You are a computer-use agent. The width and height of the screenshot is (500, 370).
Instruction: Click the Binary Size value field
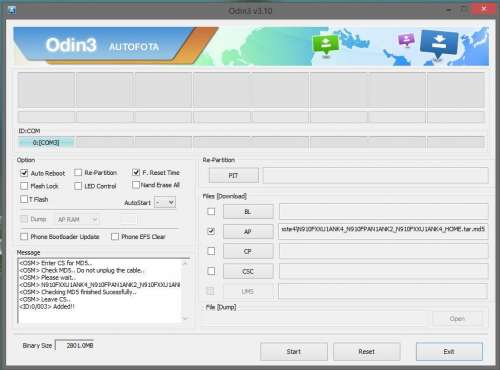point(74,345)
